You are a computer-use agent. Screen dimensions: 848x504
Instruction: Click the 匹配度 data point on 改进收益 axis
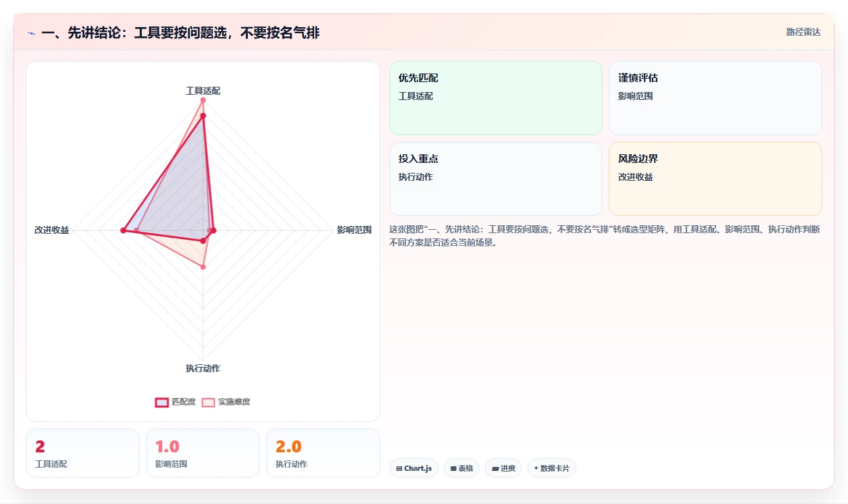[x=123, y=230]
